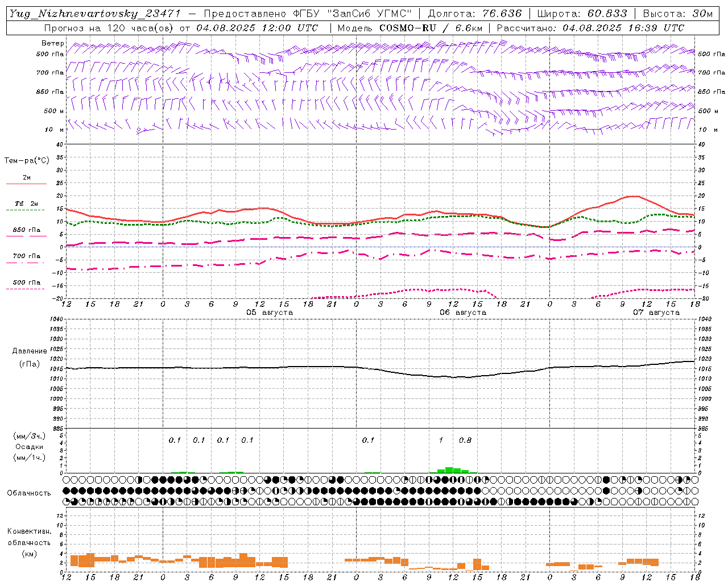Click the (км) unit under облачность
The height and width of the screenshot is (582, 728).
[x=29, y=554]
